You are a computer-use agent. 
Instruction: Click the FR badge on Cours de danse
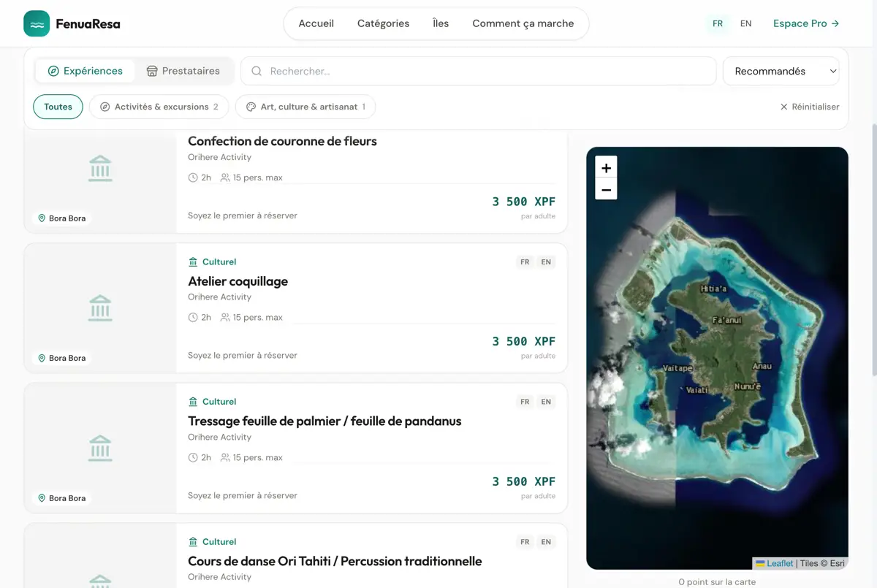point(525,542)
